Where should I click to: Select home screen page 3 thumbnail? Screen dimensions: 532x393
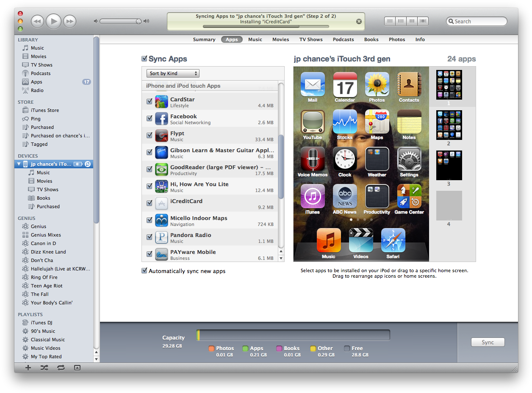point(449,166)
